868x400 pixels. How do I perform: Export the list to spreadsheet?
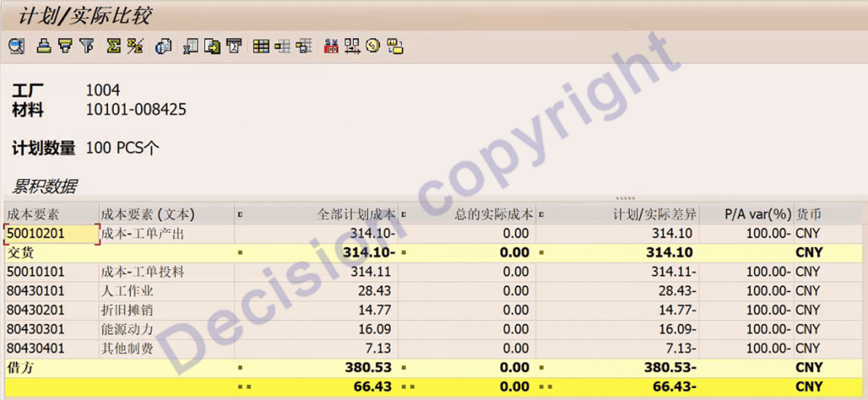pyautogui.click(x=191, y=46)
